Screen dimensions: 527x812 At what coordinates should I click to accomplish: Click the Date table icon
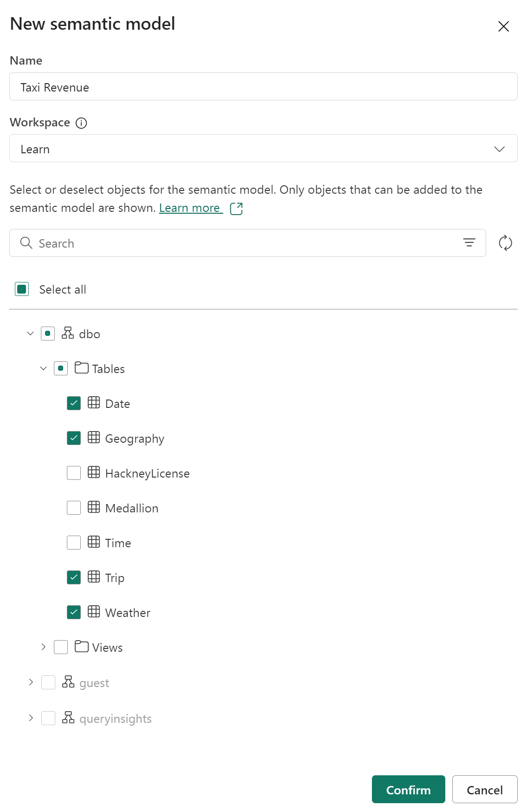tap(94, 403)
